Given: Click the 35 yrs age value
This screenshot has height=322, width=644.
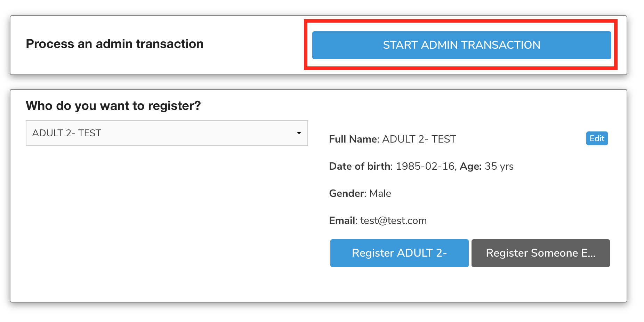Looking at the screenshot, I should [499, 166].
